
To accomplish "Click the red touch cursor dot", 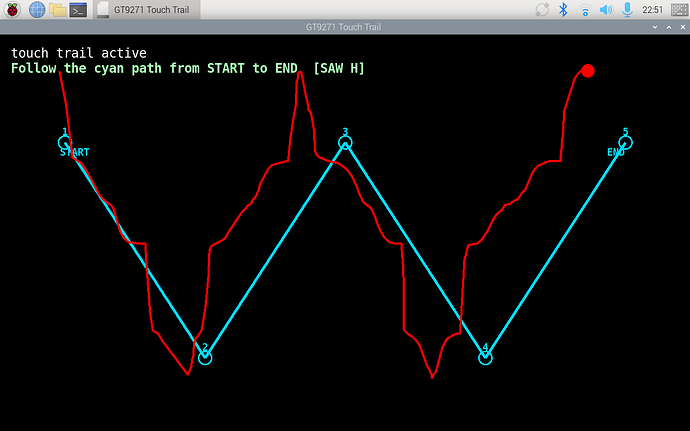I will 588,71.
